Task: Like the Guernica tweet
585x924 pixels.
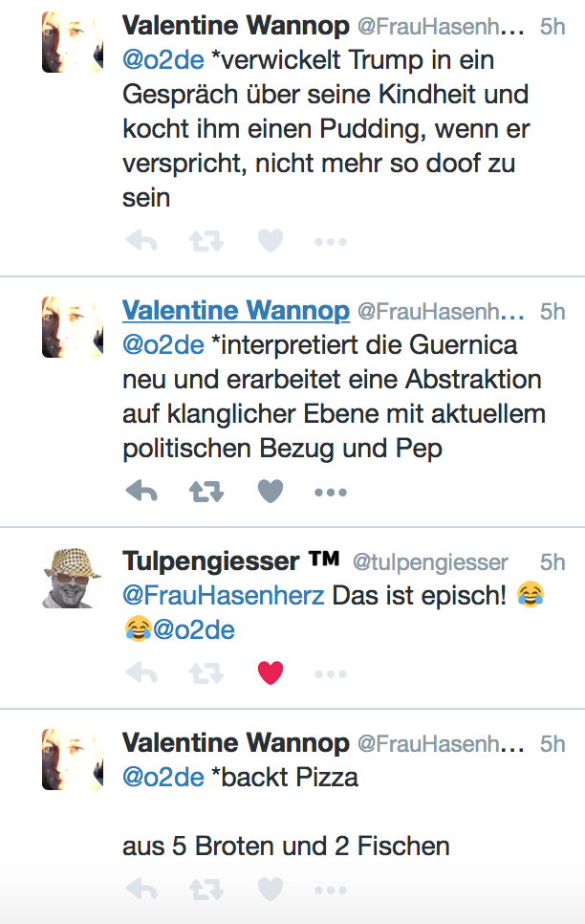Action: coord(271,492)
